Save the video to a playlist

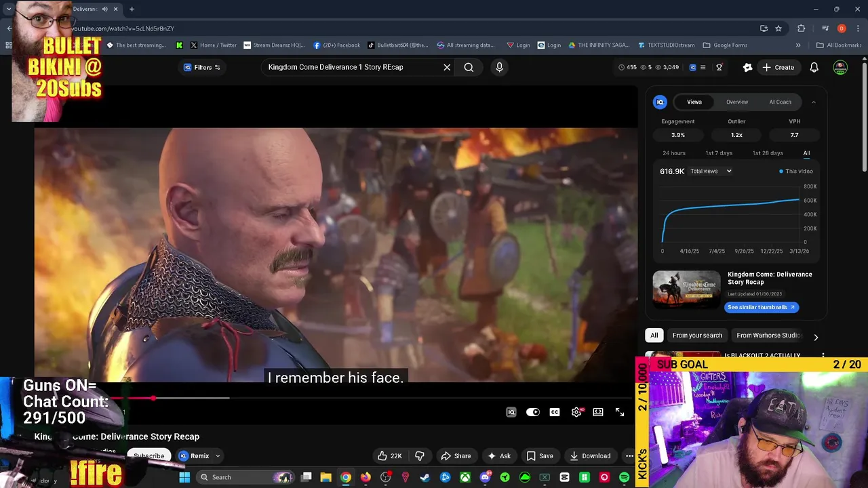540,456
